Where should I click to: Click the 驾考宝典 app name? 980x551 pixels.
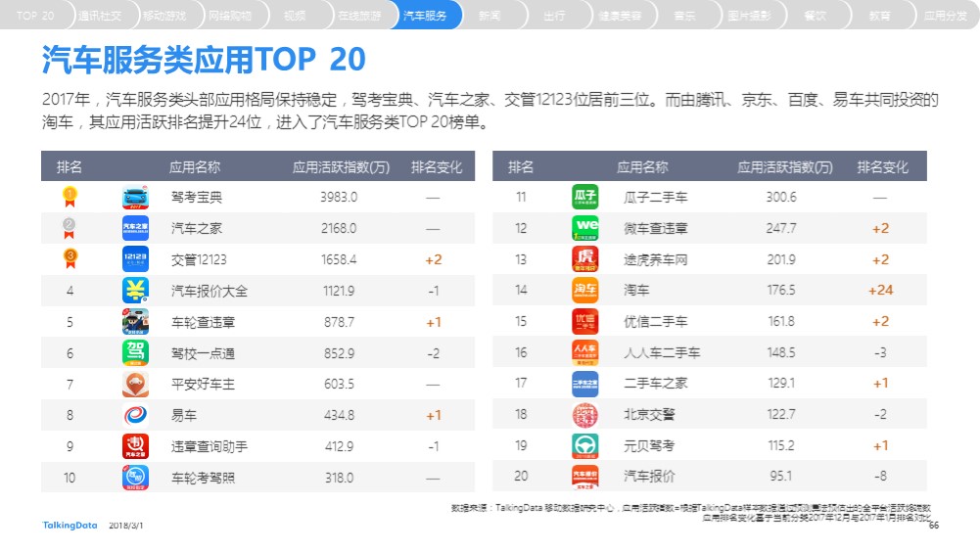point(197,198)
